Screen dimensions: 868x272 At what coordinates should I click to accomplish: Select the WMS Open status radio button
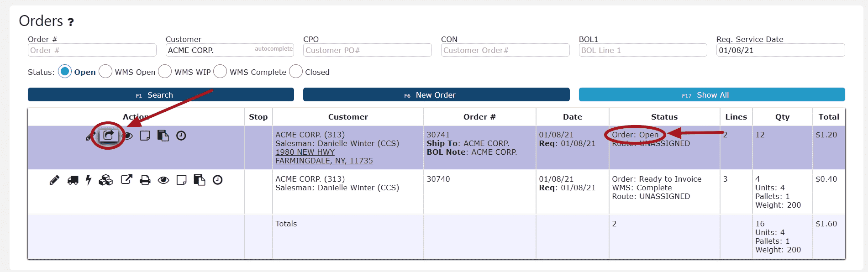(105, 71)
